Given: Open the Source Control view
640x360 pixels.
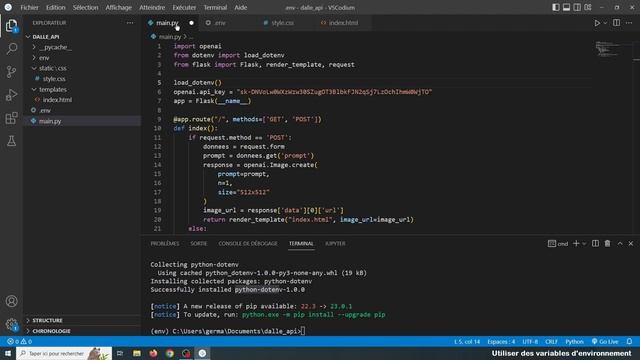Looking at the screenshot, I should pos(11,72).
